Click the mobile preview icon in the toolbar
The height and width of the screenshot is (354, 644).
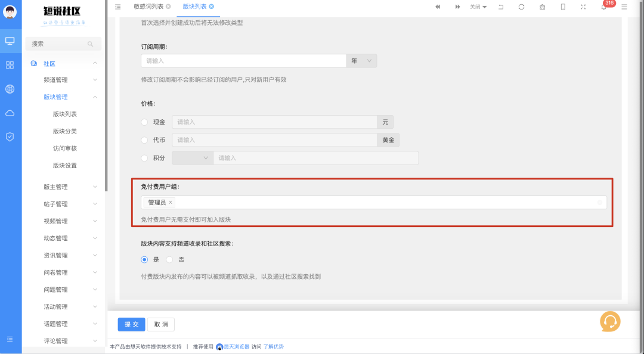[562, 7]
